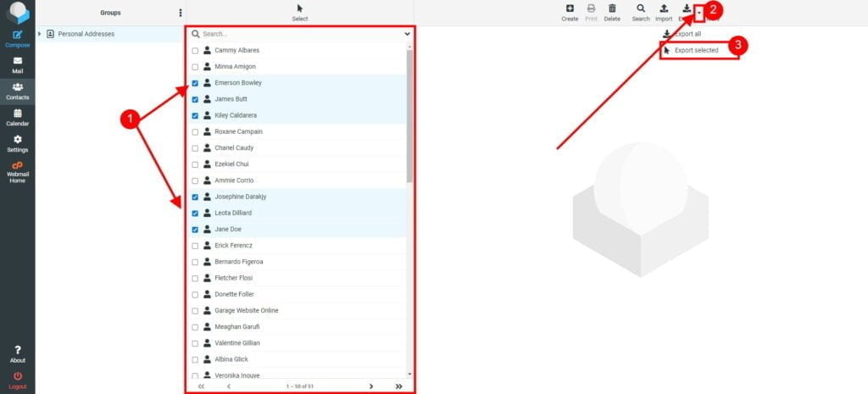Open the Compose mail icon

point(18,35)
